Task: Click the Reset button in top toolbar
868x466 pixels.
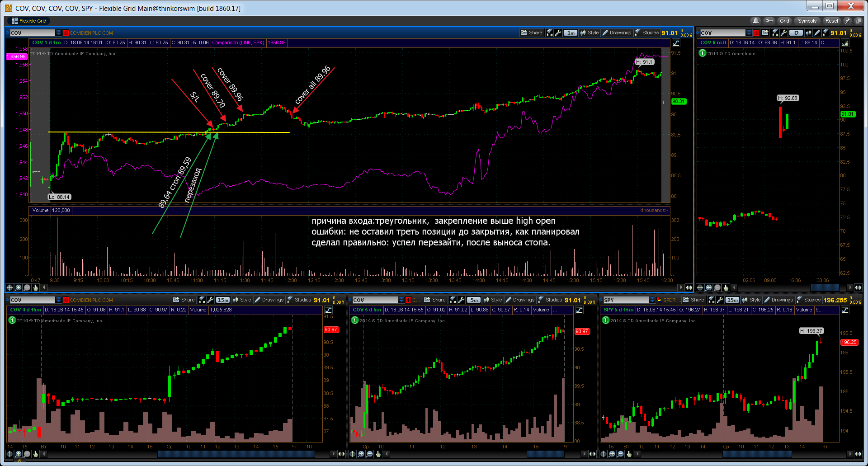Action: (x=831, y=21)
